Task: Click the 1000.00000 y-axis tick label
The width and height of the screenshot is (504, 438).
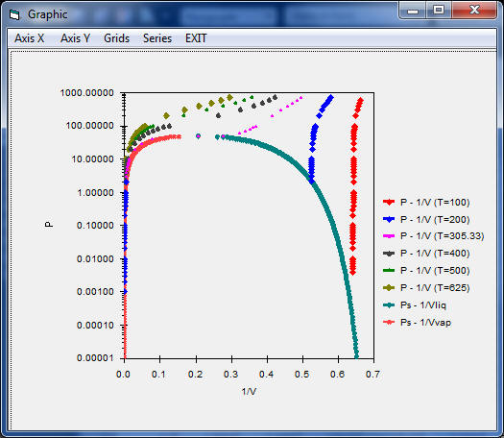Action: (86, 93)
